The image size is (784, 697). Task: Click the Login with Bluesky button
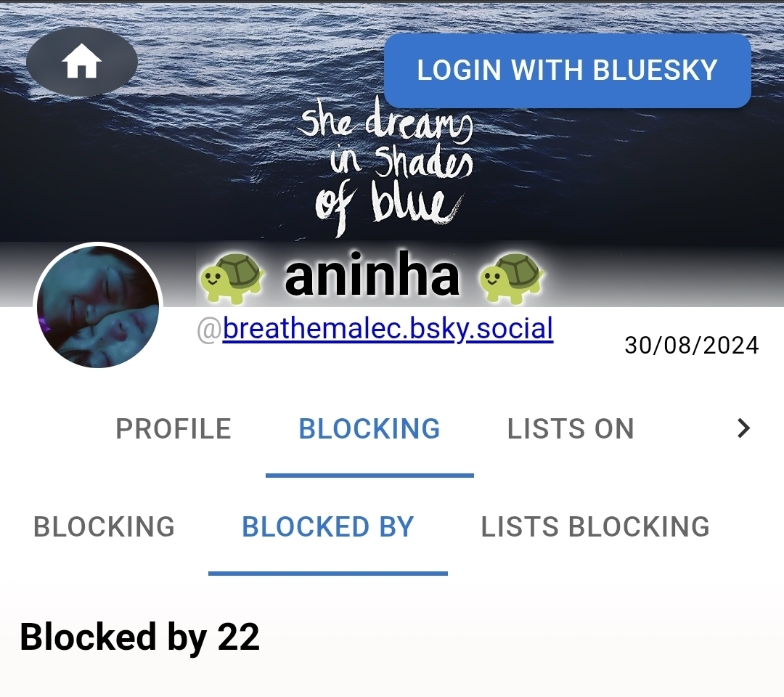(568, 70)
